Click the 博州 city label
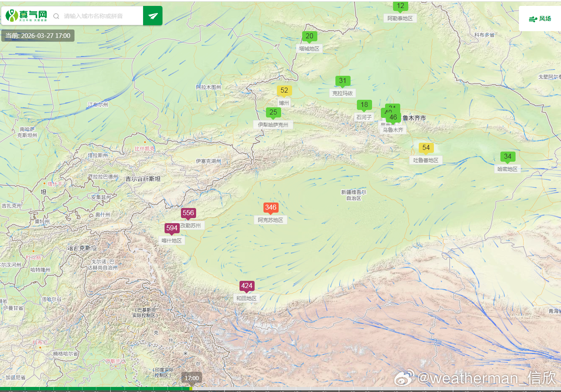The image size is (561, 392). pos(284,103)
